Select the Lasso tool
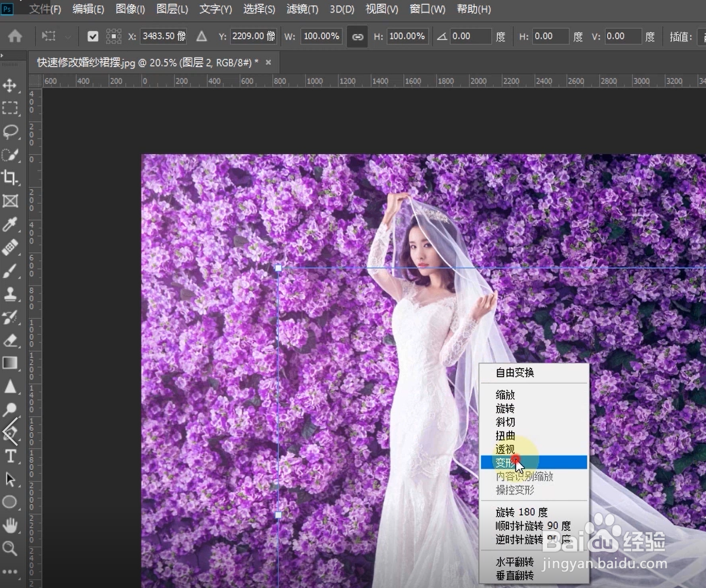 [x=10, y=131]
